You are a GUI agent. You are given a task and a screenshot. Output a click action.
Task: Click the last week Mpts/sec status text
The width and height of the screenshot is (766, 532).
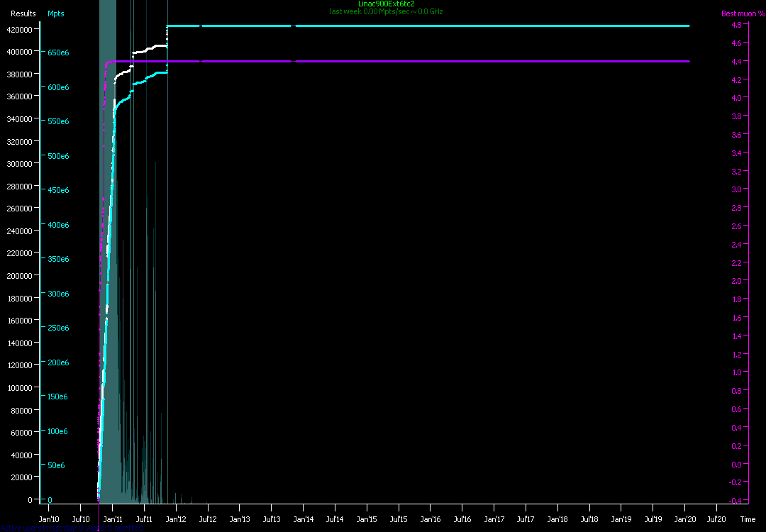(x=386, y=11)
